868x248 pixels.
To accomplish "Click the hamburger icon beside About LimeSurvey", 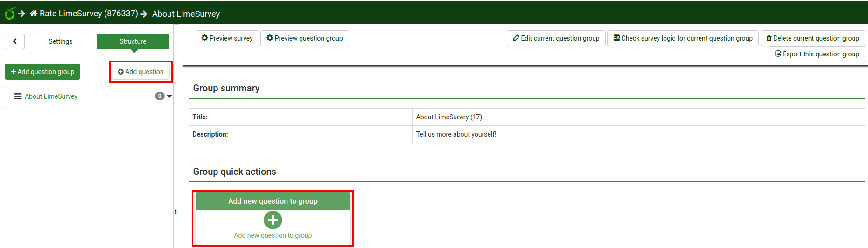I will [18, 96].
